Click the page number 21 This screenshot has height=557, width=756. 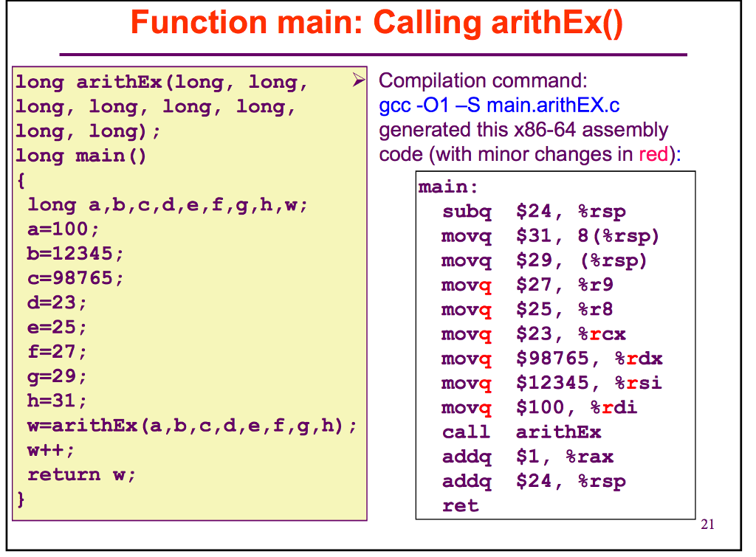point(707,524)
